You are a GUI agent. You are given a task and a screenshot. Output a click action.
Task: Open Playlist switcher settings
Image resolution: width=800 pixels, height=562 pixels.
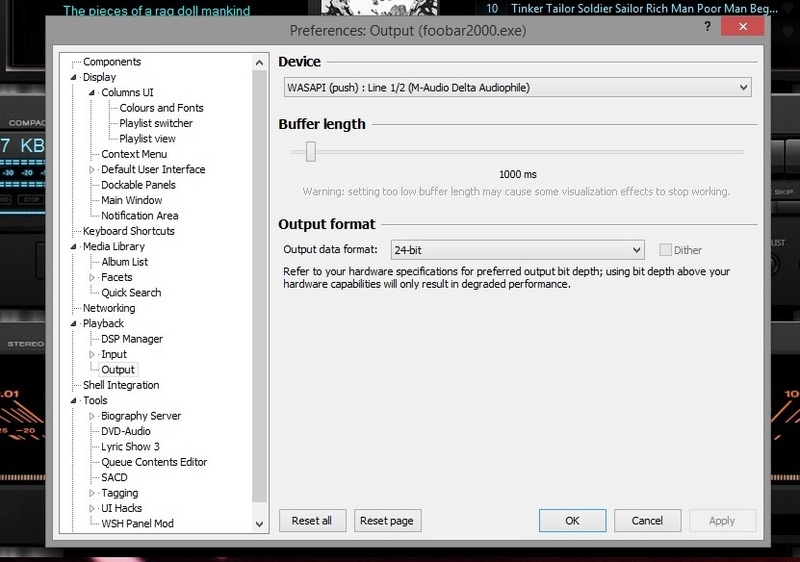tap(156, 123)
